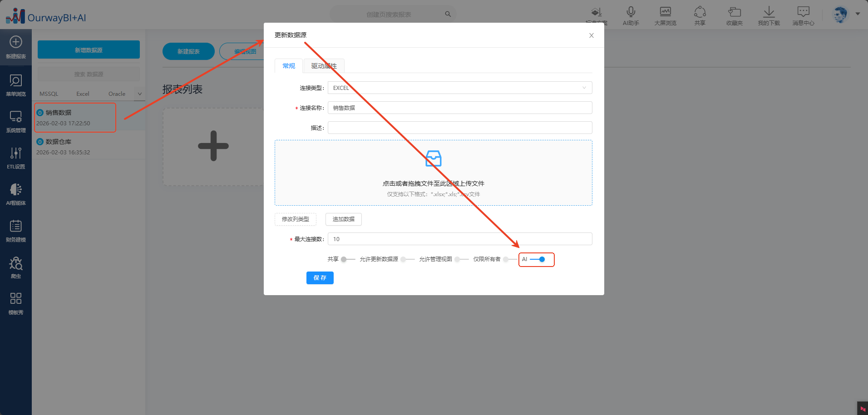Close the 更新数据源 dialog
Viewport: 868px width, 415px height.
[x=591, y=35]
